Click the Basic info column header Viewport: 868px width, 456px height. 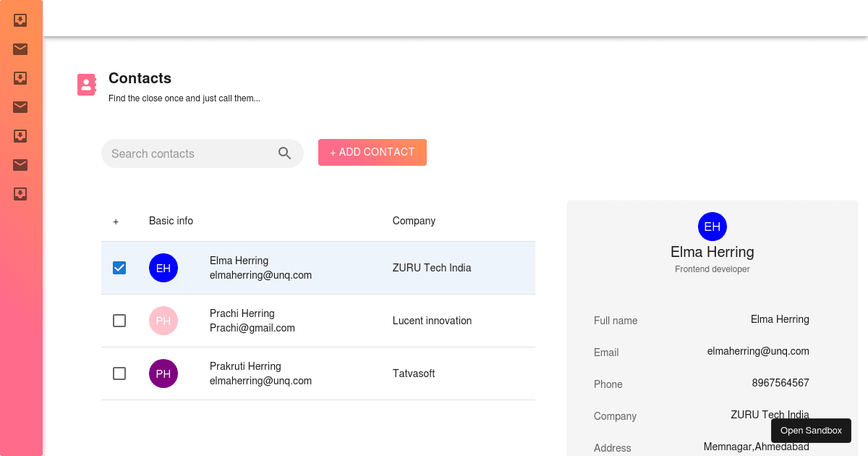click(x=171, y=221)
